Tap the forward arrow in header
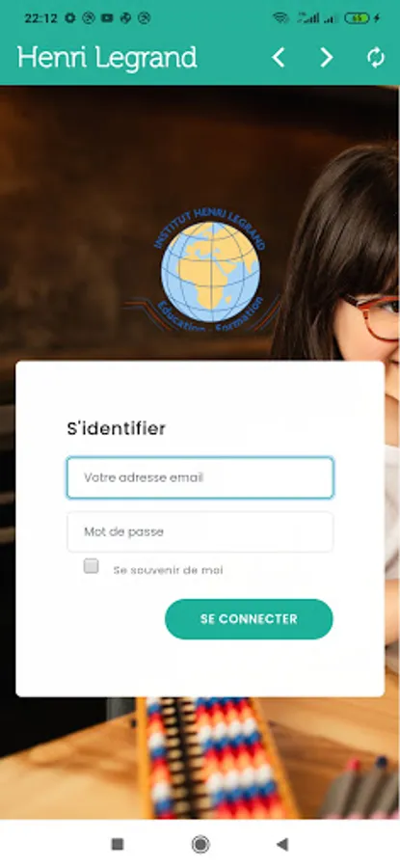Viewport: 400px width, 868px height. (x=327, y=57)
